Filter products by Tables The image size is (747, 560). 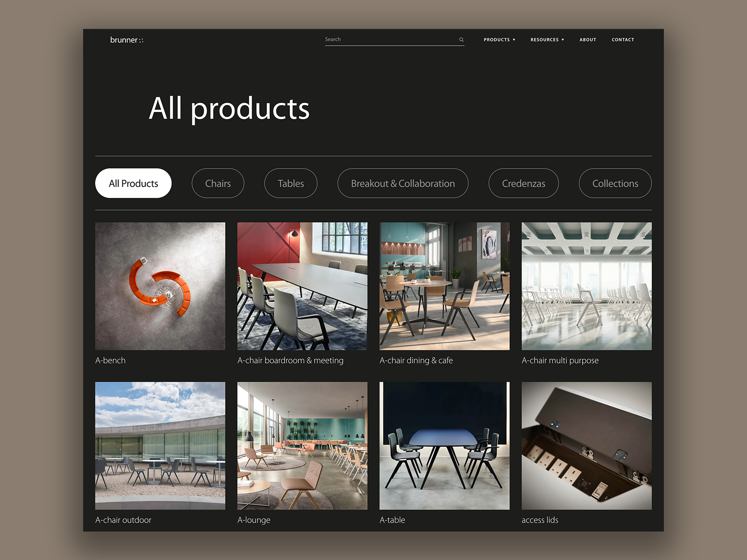291,183
